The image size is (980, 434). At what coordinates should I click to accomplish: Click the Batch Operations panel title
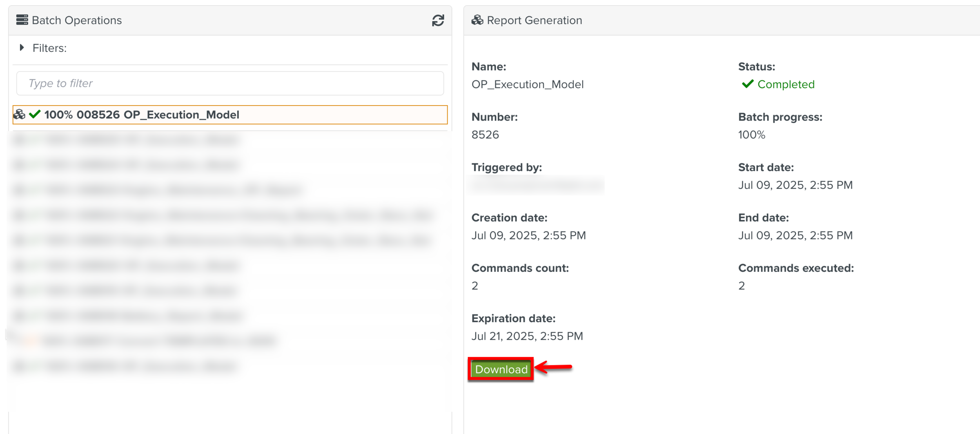click(x=77, y=20)
